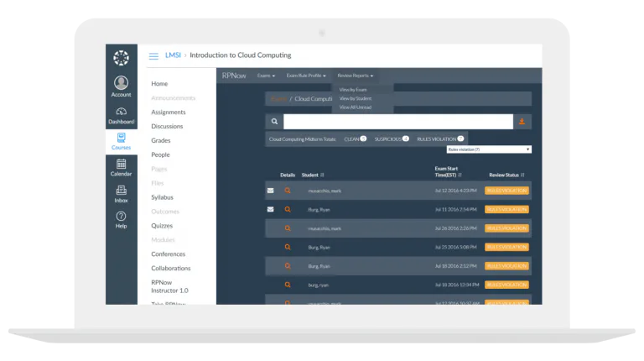The image size is (644, 361).
Task: Click the orange Exams breadcrumb link
Action: tap(278, 99)
